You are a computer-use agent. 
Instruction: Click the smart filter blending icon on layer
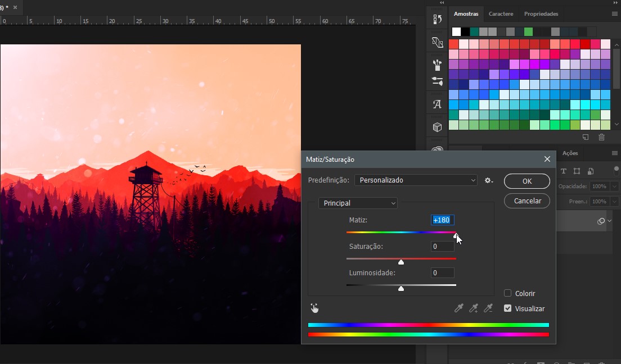point(601,221)
